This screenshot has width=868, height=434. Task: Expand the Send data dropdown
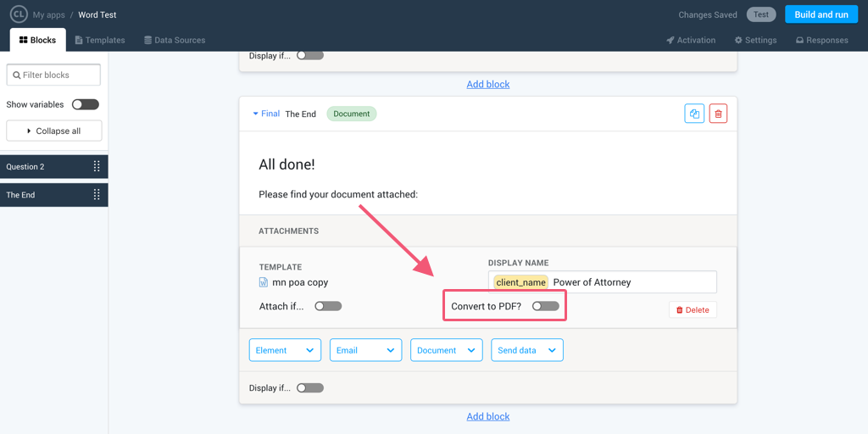pyautogui.click(x=526, y=350)
